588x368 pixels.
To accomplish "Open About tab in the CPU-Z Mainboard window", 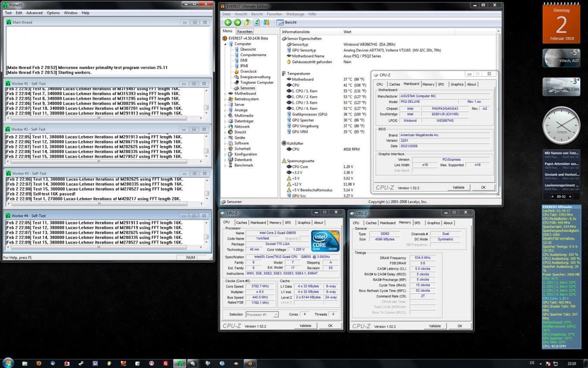I will tap(472, 85).
